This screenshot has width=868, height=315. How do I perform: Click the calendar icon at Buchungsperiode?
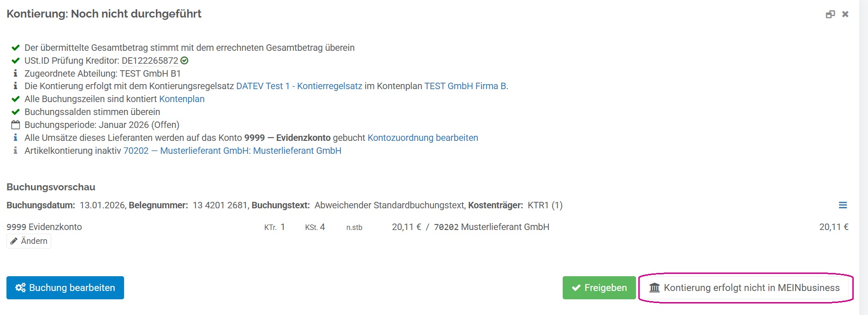tap(16, 125)
